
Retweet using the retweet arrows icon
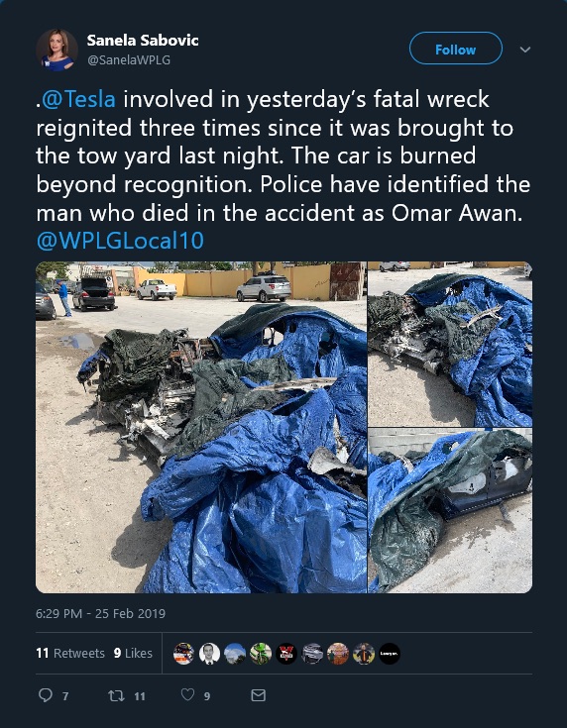(x=116, y=695)
